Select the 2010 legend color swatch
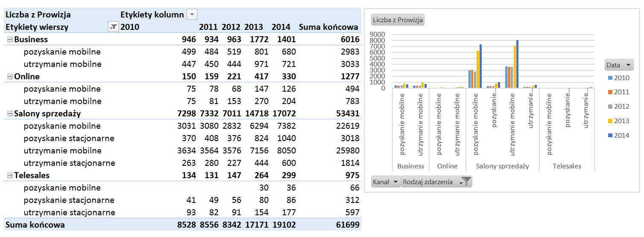644x237 pixels. pos(609,78)
